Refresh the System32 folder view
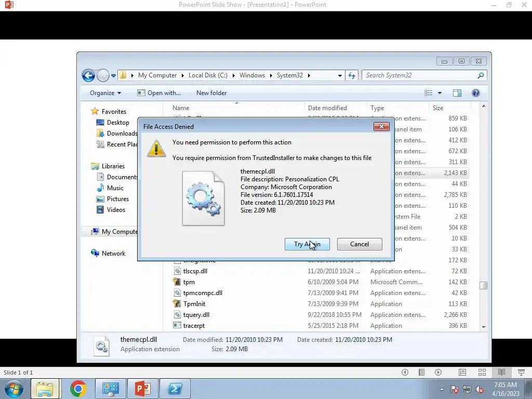This screenshot has width=532, height=399. coord(352,76)
